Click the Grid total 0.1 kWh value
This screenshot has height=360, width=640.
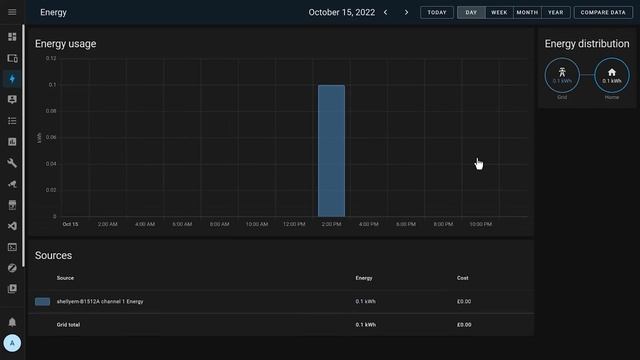pyautogui.click(x=366, y=325)
